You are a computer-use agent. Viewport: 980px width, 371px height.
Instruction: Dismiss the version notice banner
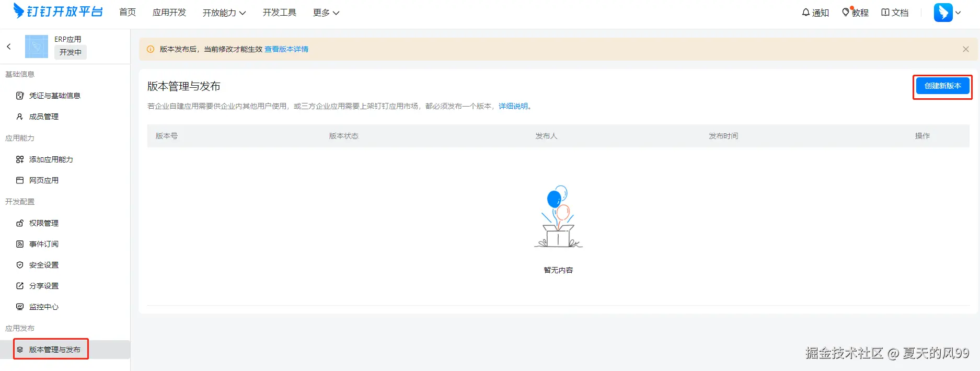pyautogui.click(x=966, y=49)
